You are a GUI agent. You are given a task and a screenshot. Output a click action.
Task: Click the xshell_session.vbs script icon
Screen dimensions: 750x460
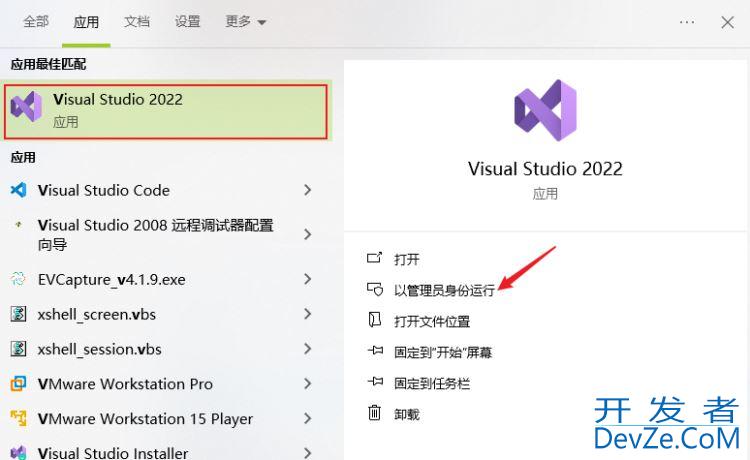click(x=18, y=349)
